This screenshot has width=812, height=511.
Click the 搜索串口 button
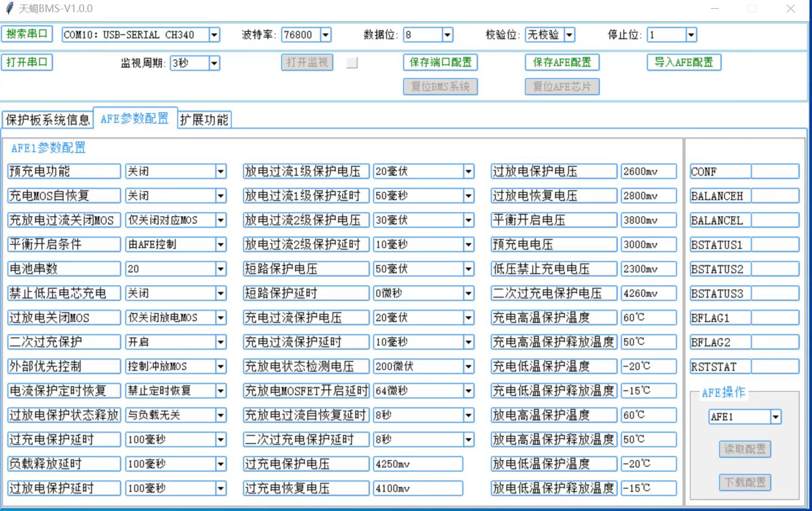click(27, 34)
